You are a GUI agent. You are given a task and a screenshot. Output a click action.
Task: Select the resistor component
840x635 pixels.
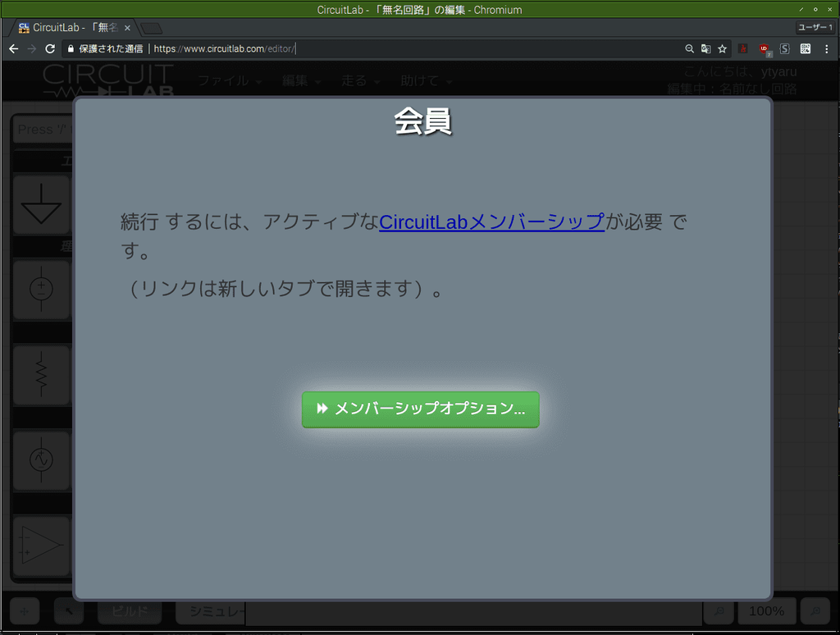tap(42, 375)
